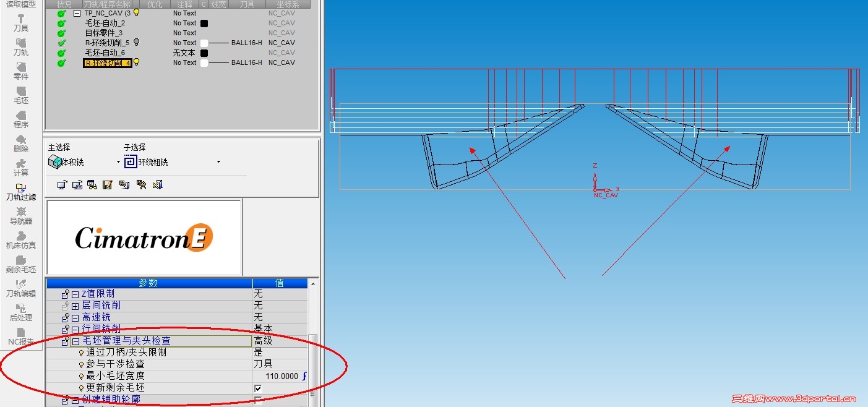The width and height of the screenshot is (868, 407).
Task: Open the 子选择 环绕粗铣 dropdown arrow
Action: tap(218, 162)
